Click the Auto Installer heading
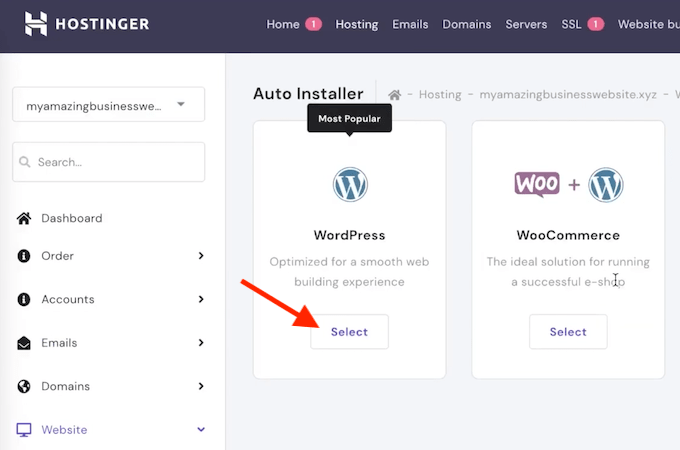Viewport: 680px width, 450px height. click(x=308, y=94)
